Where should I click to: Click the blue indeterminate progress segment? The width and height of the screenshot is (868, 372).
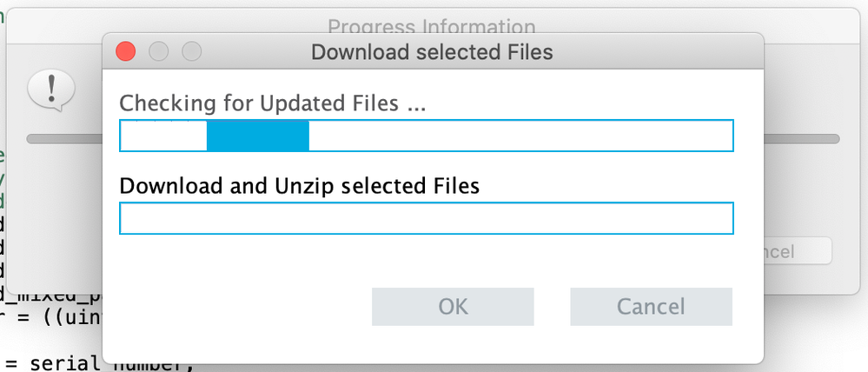pos(257,136)
